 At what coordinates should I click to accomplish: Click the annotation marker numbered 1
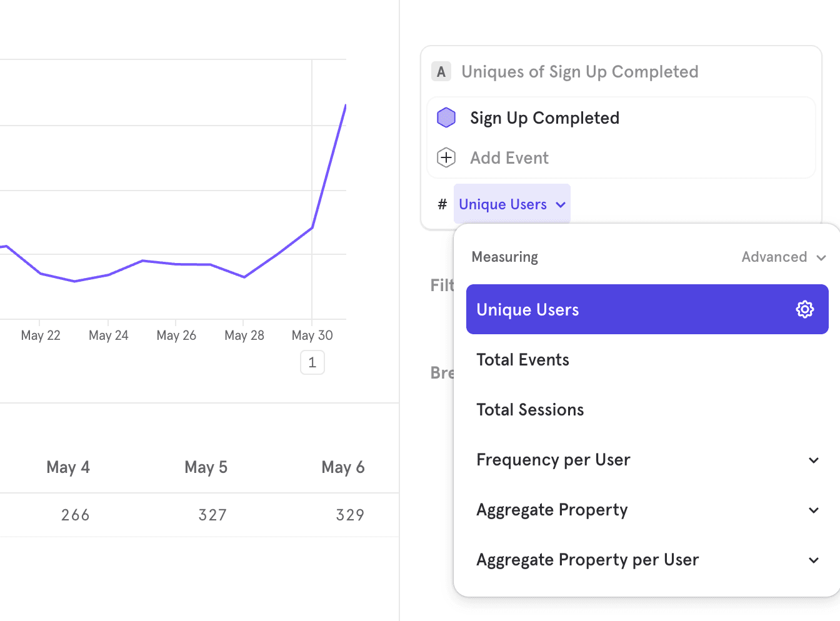tap(312, 362)
